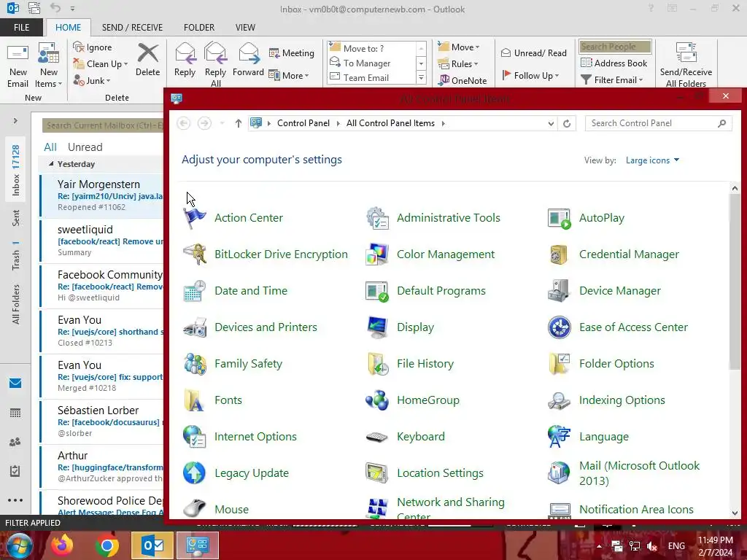Open File History

(x=410, y=364)
